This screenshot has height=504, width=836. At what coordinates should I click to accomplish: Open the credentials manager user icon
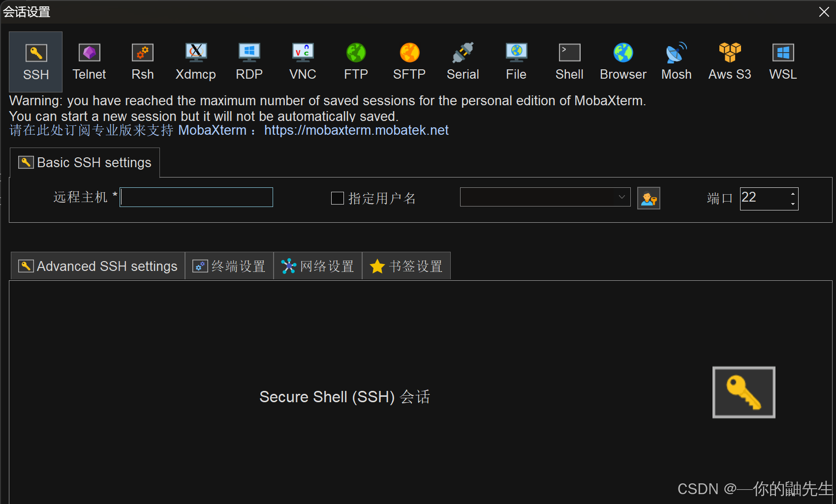(x=649, y=198)
